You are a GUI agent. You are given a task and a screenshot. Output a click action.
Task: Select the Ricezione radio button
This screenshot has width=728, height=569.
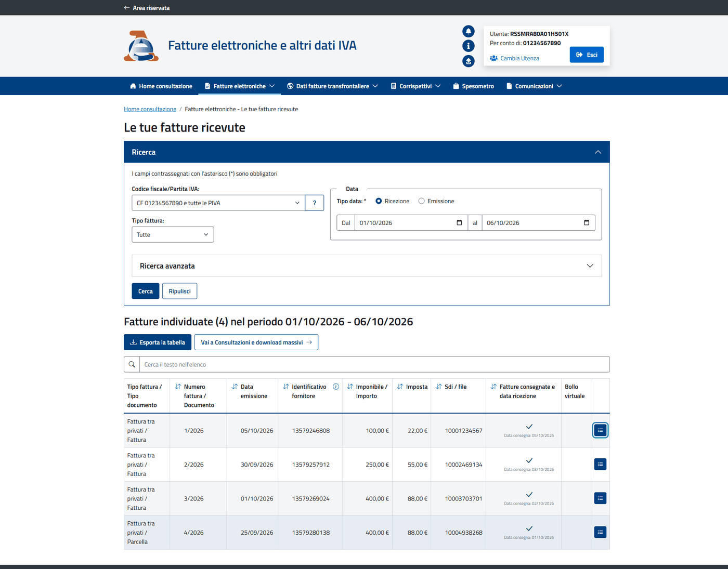tap(379, 201)
